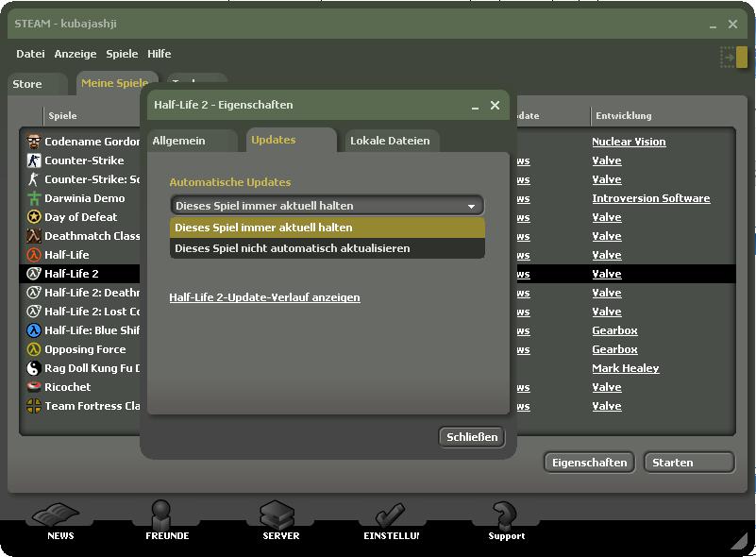
Task: Open the EINSTELLUNGEN checkmark icon
Action: (x=391, y=515)
